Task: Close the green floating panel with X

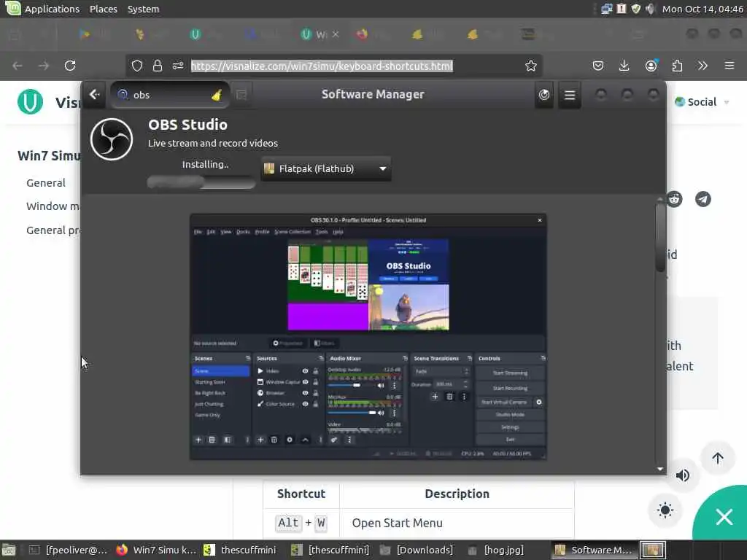Action: tap(724, 517)
